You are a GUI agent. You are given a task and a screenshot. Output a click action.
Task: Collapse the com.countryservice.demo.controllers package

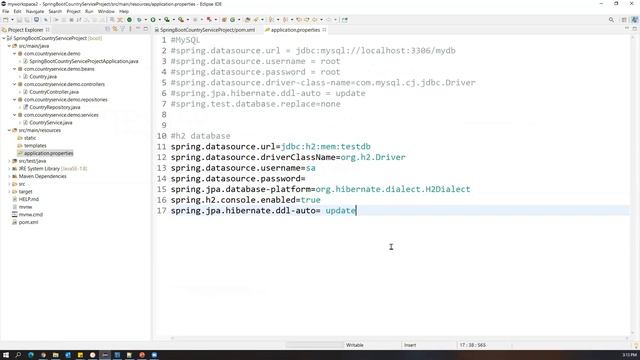(x=14, y=84)
